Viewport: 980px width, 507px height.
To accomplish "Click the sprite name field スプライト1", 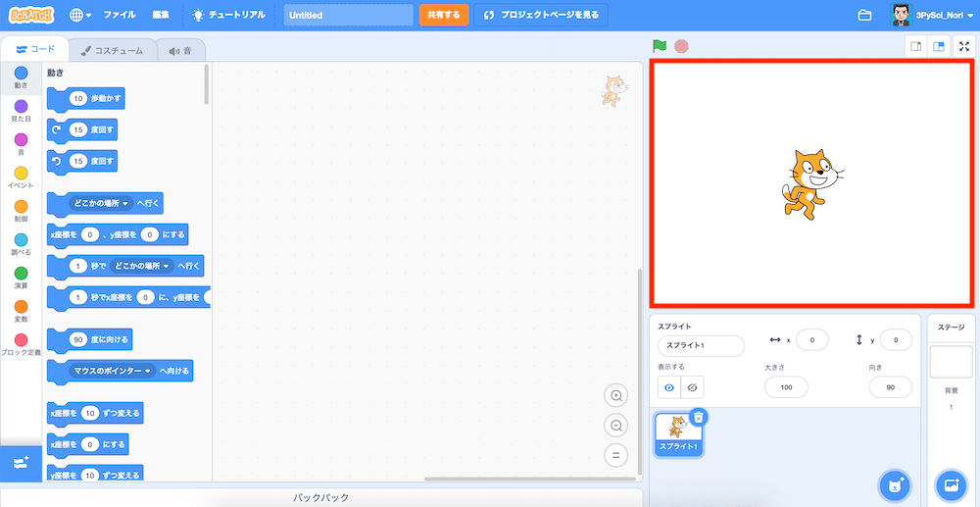I will click(x=701, y=345).
